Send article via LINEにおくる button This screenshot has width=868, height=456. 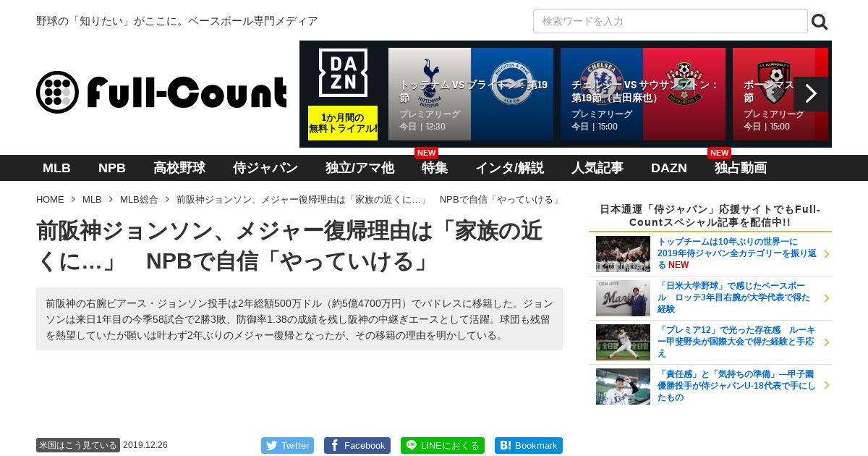(443, 445)
